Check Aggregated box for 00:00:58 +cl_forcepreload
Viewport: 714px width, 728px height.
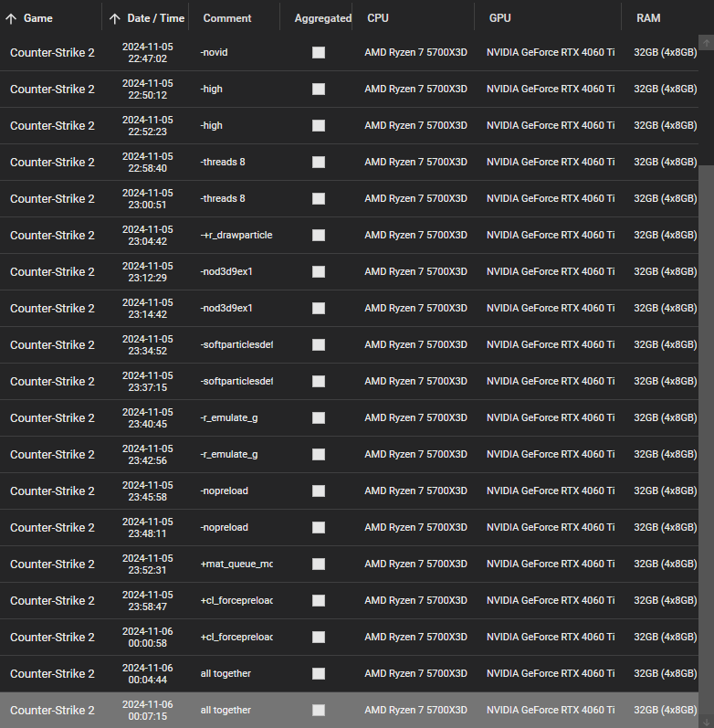319,637
